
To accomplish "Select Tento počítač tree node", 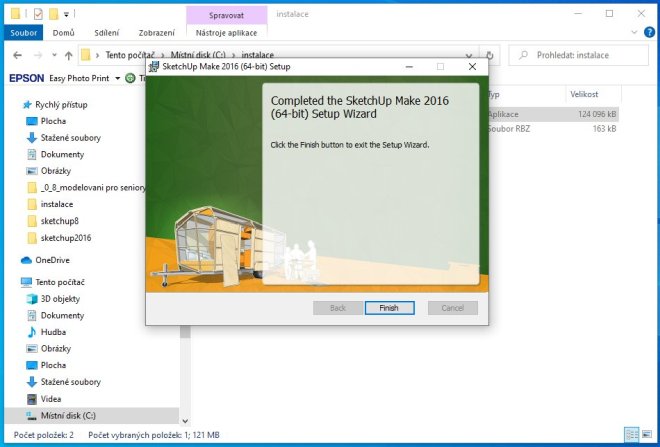I will click(59, 282).
